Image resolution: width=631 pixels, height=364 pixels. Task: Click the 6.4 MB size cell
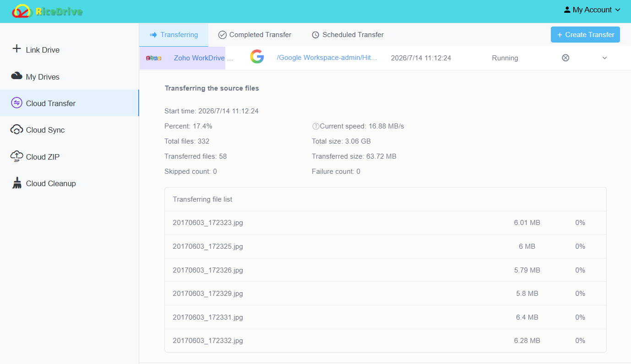coord(527,317)
